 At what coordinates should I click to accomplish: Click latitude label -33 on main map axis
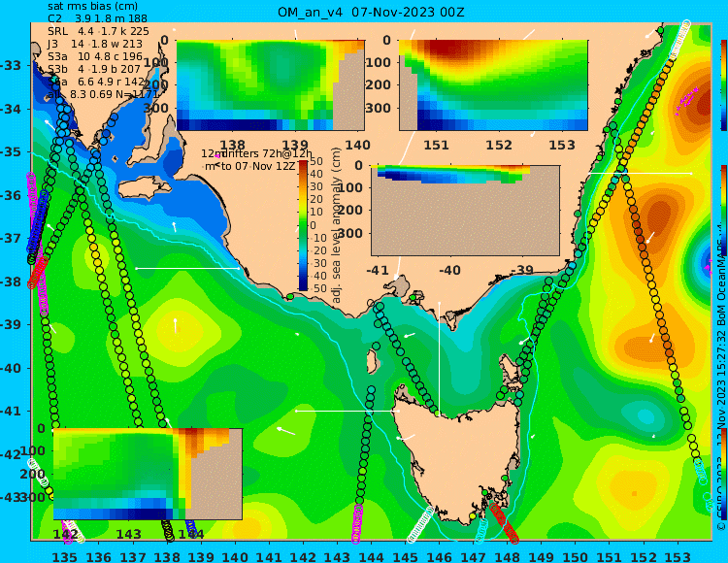[x=11, y=65]
